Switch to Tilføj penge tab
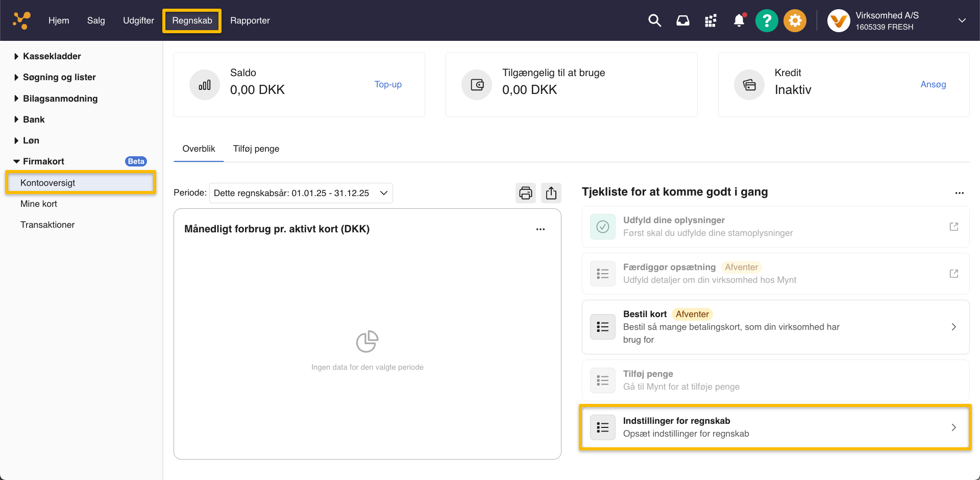980x480 pixels. [x=256, y=149]
